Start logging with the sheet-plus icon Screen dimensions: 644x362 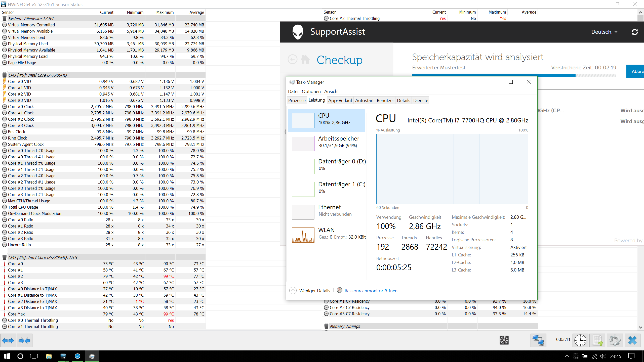pos(598,341)
